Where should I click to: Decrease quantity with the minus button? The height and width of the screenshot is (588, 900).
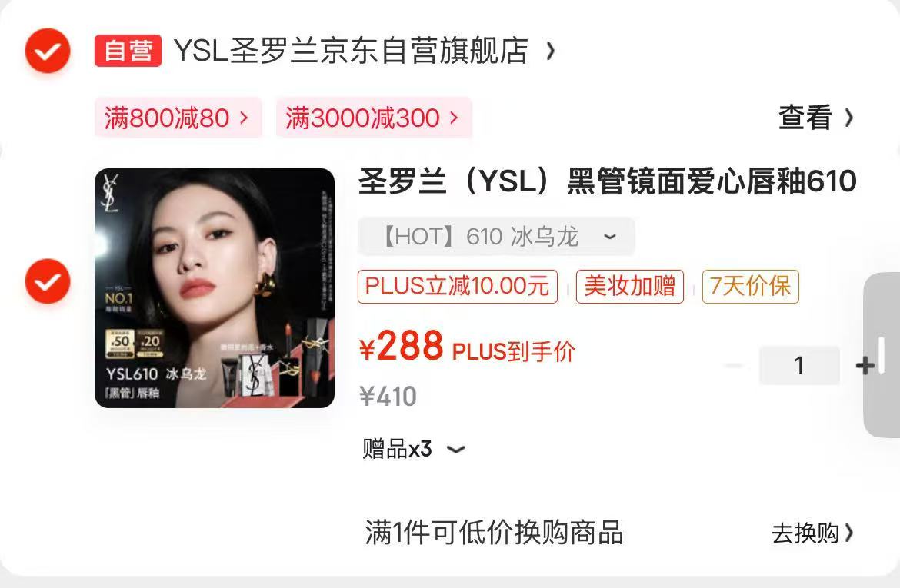coord(734,365)
